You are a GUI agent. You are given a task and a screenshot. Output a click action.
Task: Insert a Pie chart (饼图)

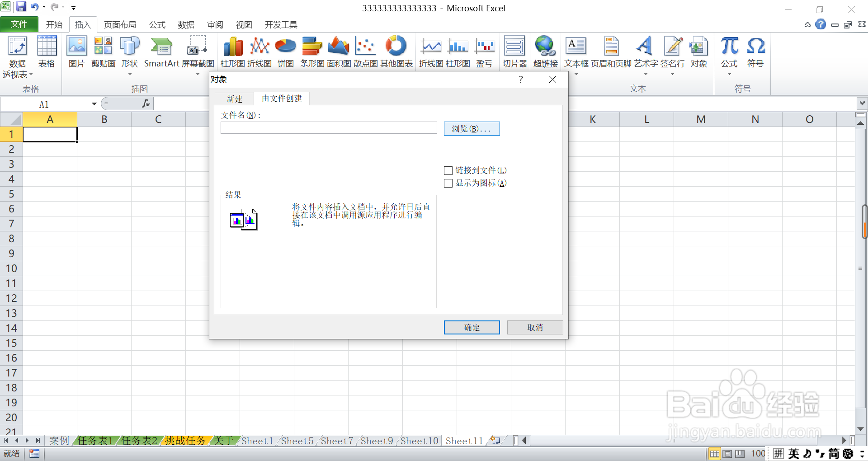286,52
